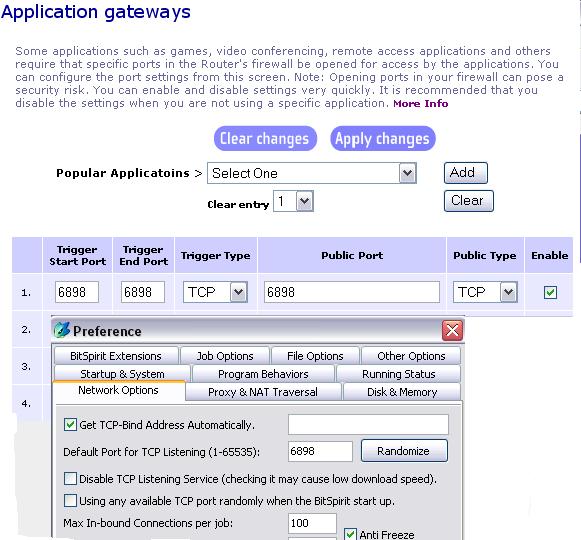Click the Randomize port button
581x540 pixels.
(404, 451)
